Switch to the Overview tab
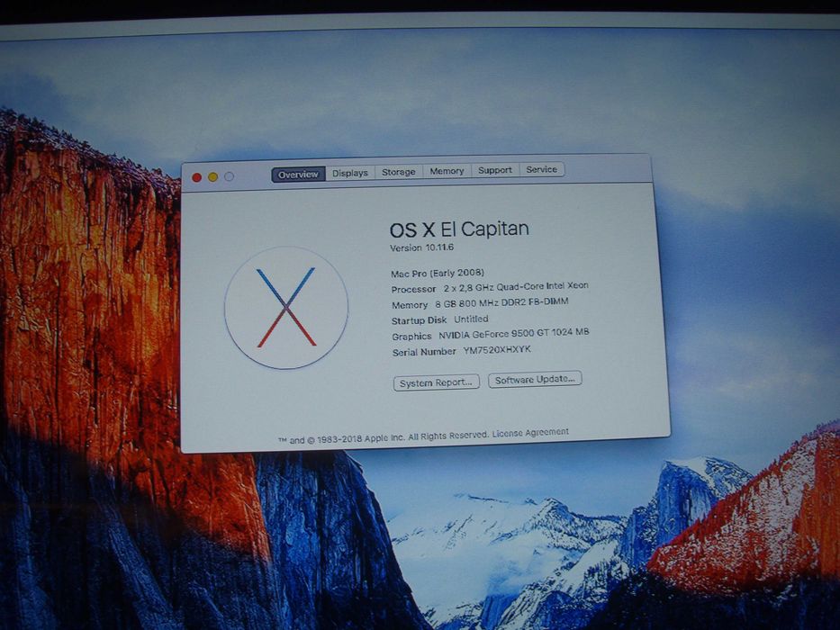Viewport: 840px width, 630px height. point(298,174)
